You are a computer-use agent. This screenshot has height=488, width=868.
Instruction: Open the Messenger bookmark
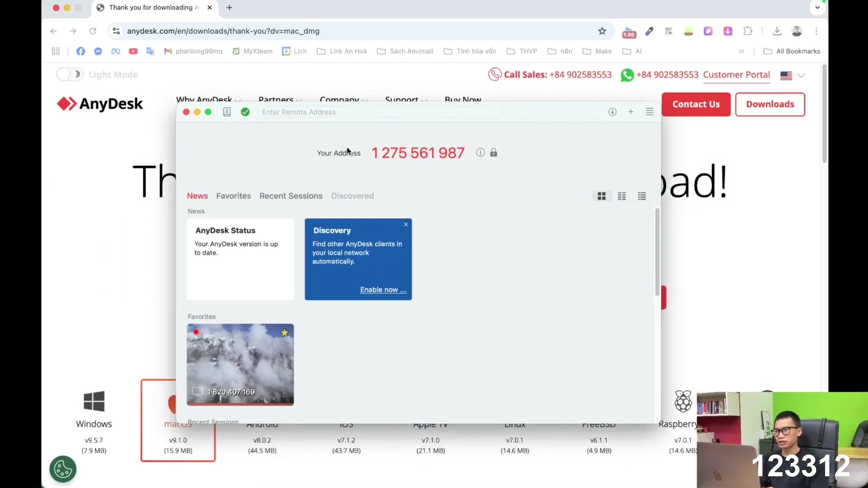pos(98,51)
